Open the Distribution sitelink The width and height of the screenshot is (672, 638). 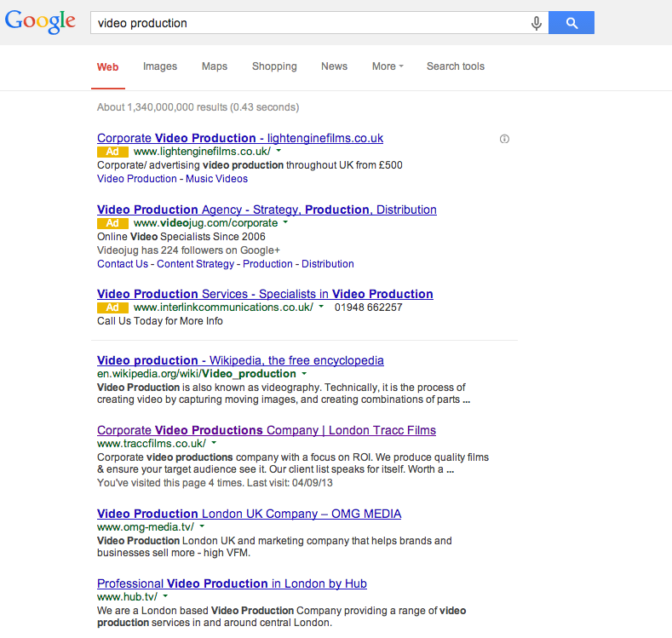point(328,264)
